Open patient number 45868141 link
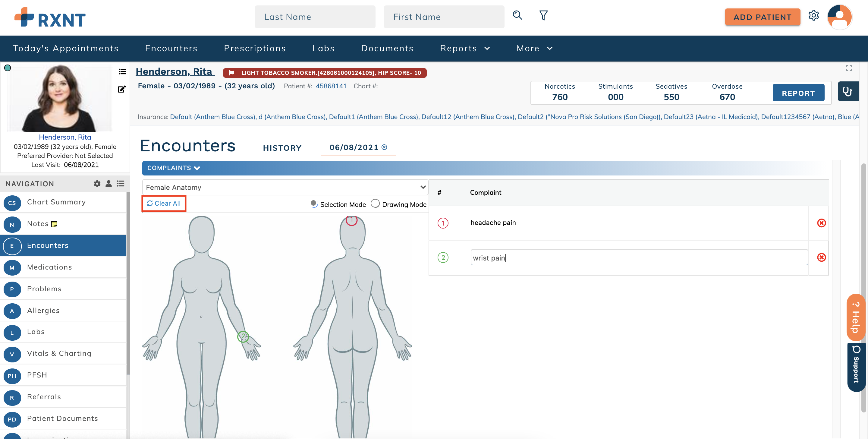This screenshot has height=439, width=868. point(331,86)
